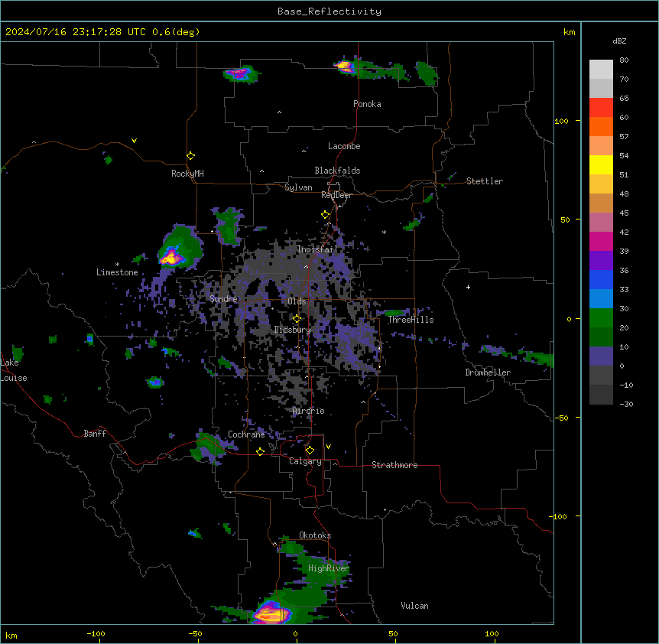Click the Vulcan label
This screenshot has height=644, width=659.
415,606
